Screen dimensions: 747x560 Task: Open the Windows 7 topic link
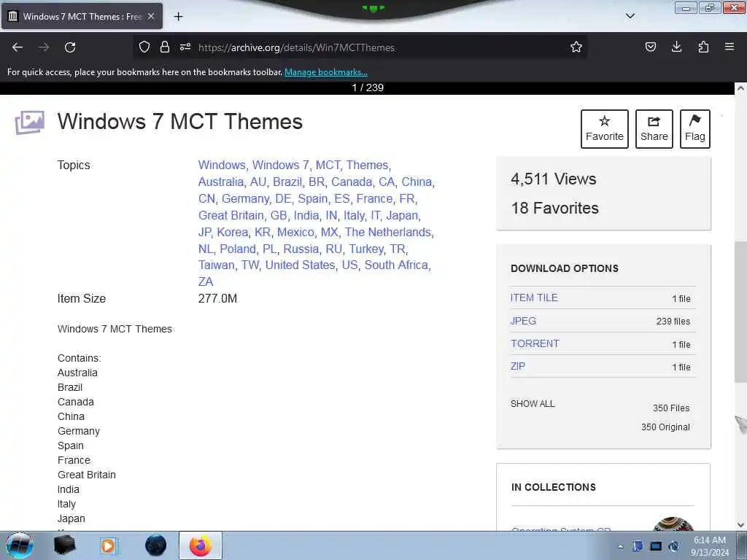pos(281,166)
